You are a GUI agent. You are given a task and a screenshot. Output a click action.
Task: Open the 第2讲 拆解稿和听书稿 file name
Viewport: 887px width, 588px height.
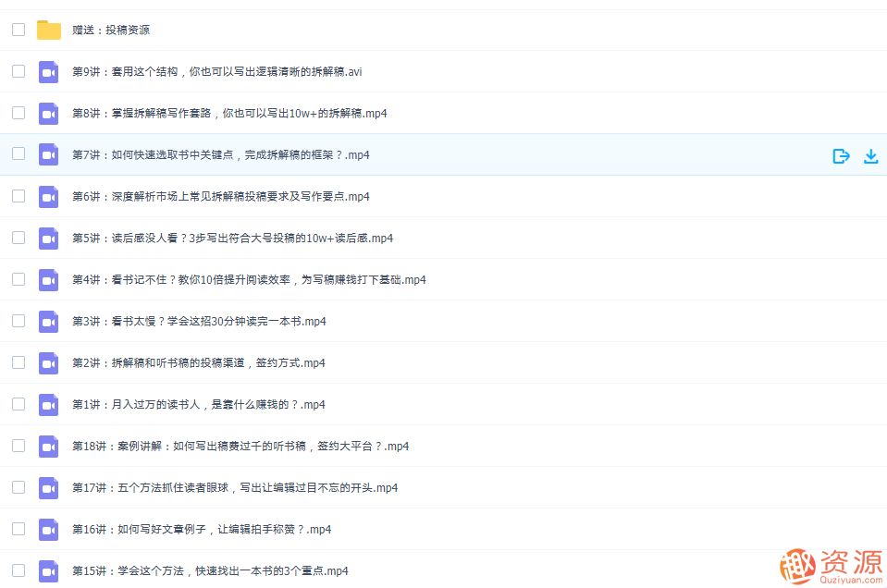198,363
